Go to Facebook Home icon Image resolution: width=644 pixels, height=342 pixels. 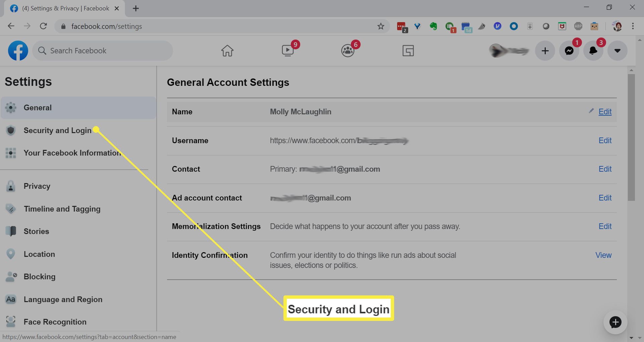tap(227, 51)
